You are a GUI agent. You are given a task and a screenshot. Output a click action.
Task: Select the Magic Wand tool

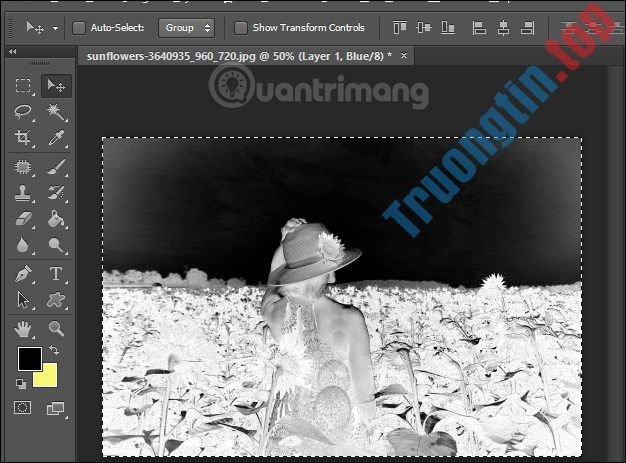[x=56, y=112]
